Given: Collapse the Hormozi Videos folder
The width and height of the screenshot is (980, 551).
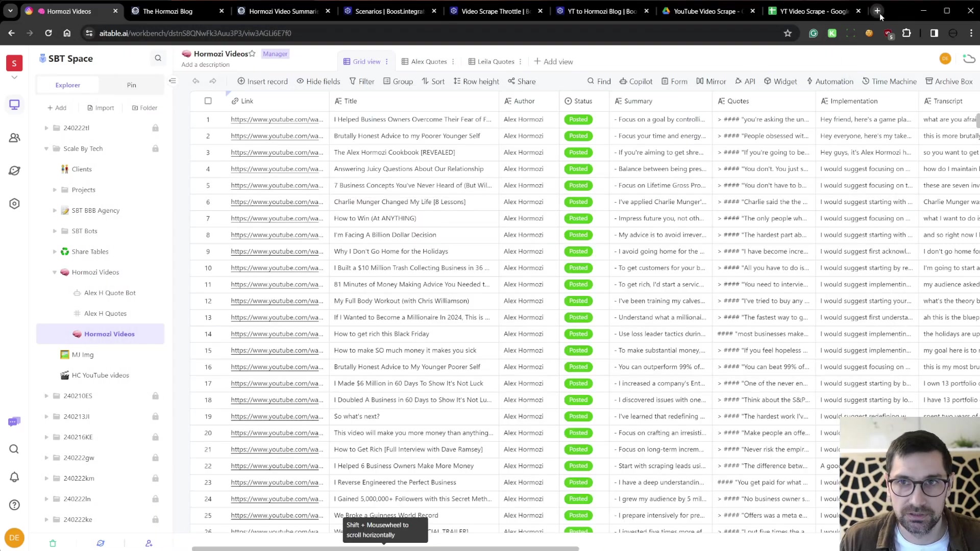Looking at the screenshot, I should (55, 272).
